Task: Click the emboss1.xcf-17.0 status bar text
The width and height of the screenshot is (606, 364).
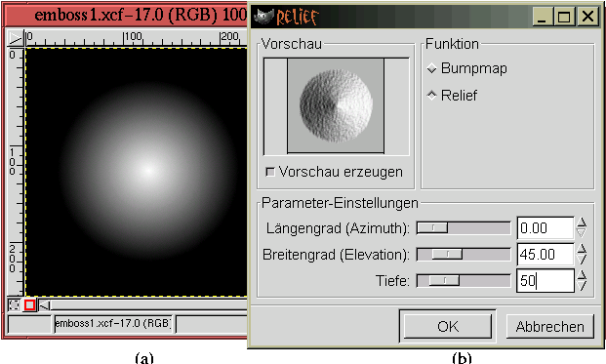Action: (113, 324)
